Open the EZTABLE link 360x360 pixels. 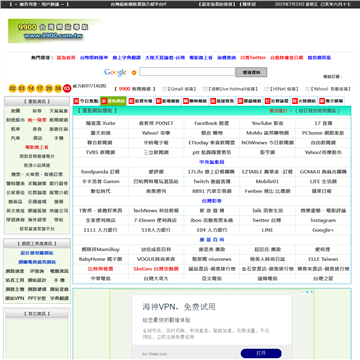click(x=267, y=172)
